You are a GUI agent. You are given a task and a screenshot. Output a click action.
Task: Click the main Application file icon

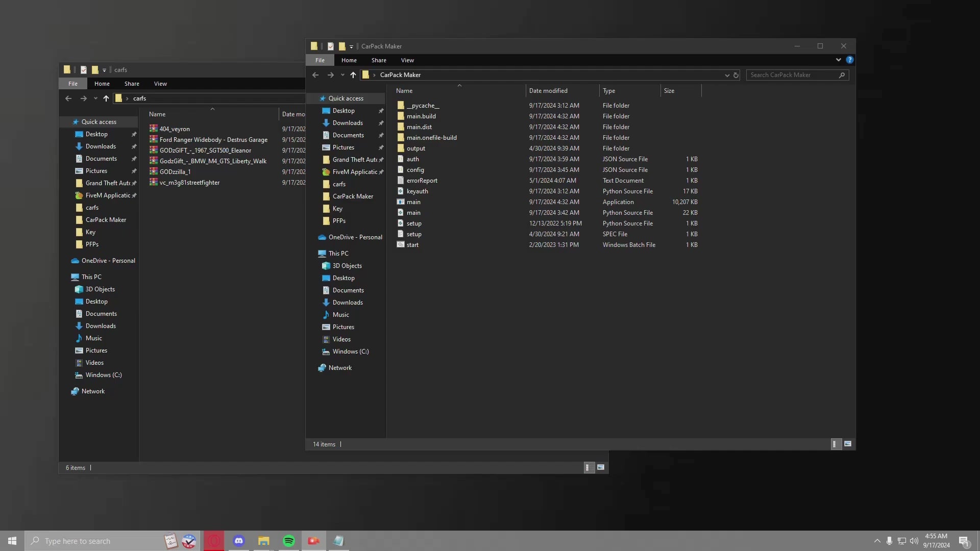click(x=401, y=202)
